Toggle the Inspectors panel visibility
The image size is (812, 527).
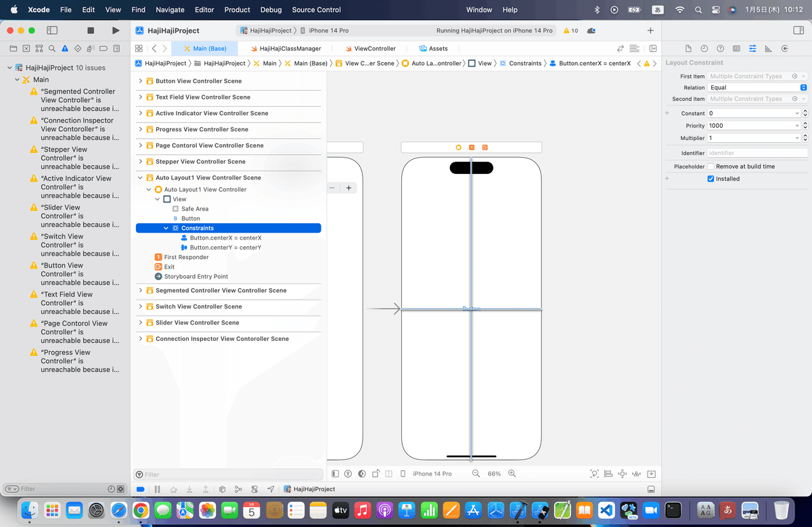coord(799,30)
